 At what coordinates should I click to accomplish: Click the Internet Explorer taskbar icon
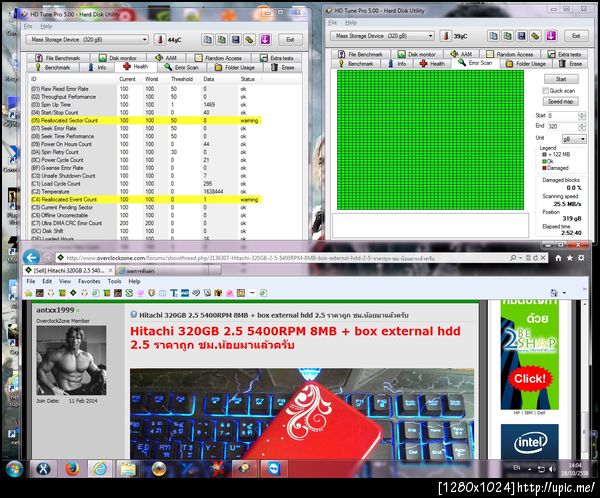tap(100, 468)
